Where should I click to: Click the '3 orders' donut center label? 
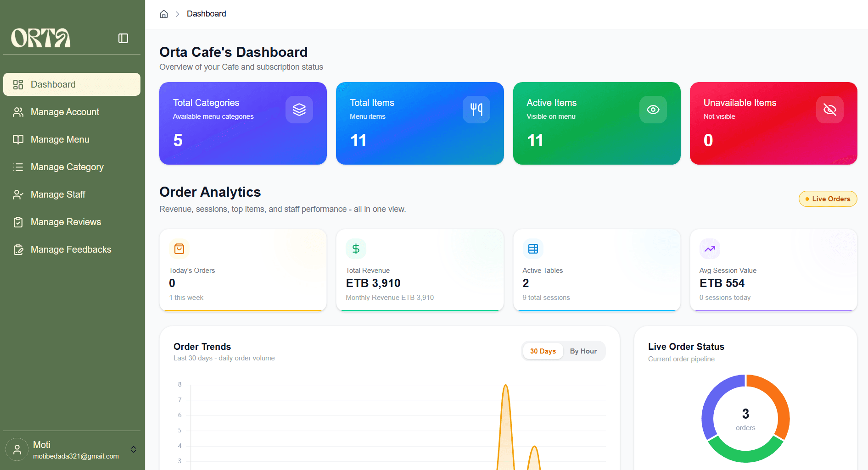click(745, 419)
